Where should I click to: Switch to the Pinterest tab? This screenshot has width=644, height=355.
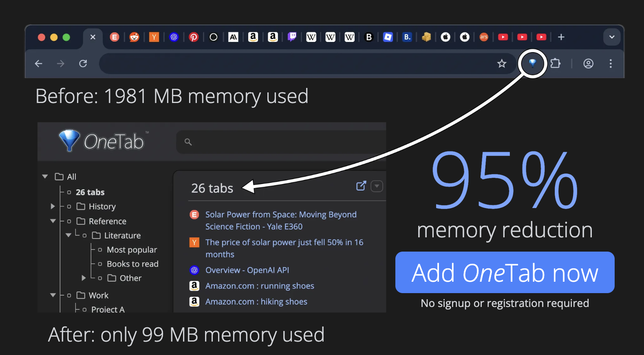pos(194,37)
